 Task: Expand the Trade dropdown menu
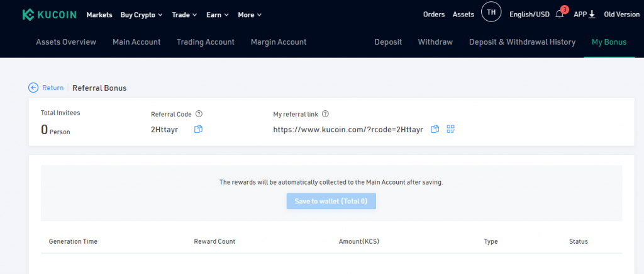tap(184, 15)
